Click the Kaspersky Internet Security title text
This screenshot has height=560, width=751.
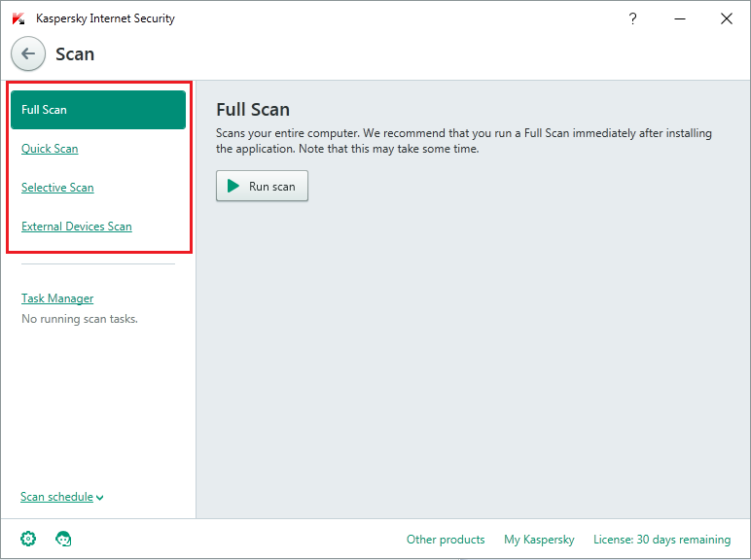[x=105, y=18]
